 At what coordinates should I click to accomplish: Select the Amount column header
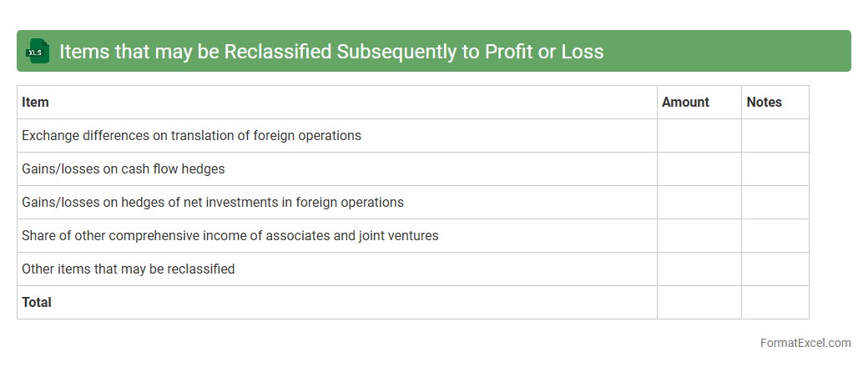pos(685,102)
